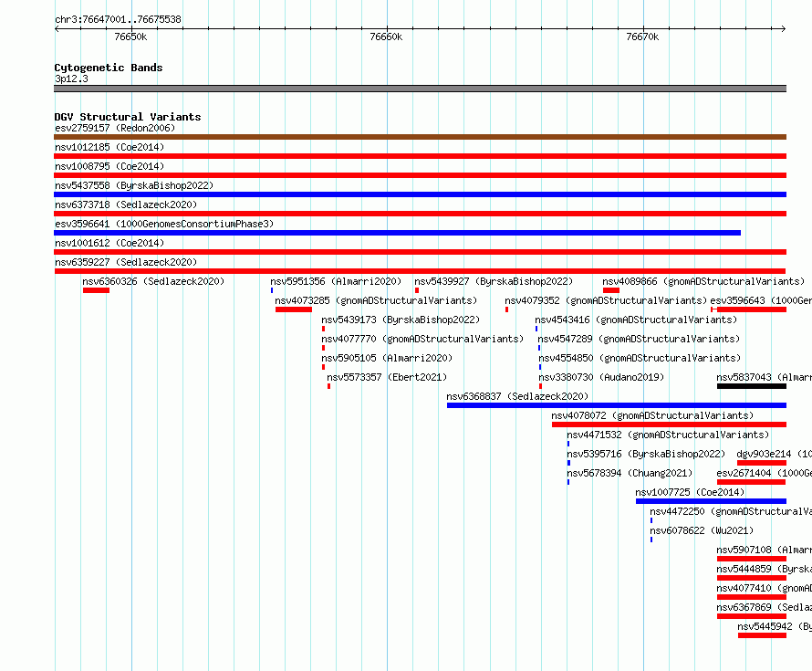This screenshot has height=671, width=812.
Task: Open nsv5437558 (ByrskaBishop2022) label
Action: [134, 185]
